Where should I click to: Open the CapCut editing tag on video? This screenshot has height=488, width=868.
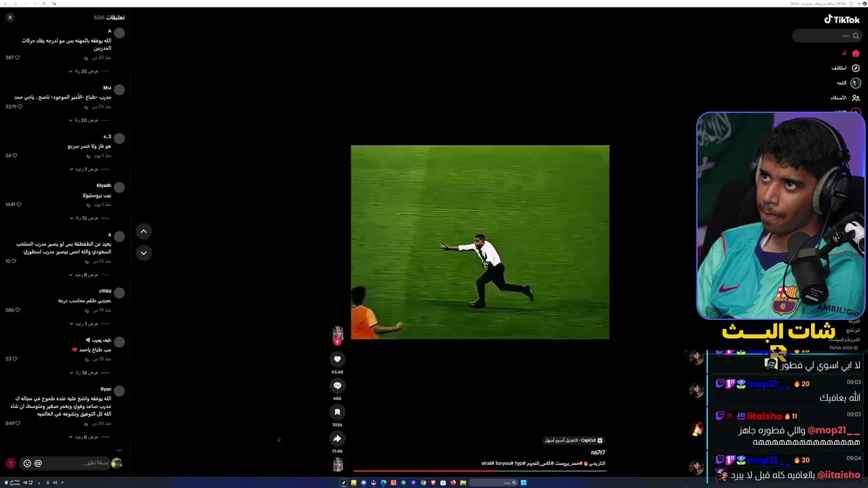click(x=574, y=441)
